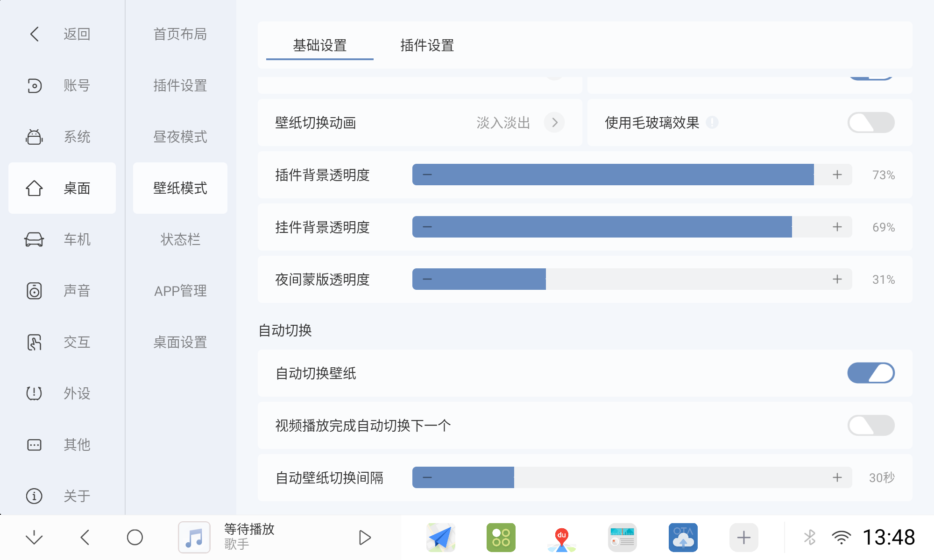
Task: Open the radio app icon in dock
Action: pos(623,537)
